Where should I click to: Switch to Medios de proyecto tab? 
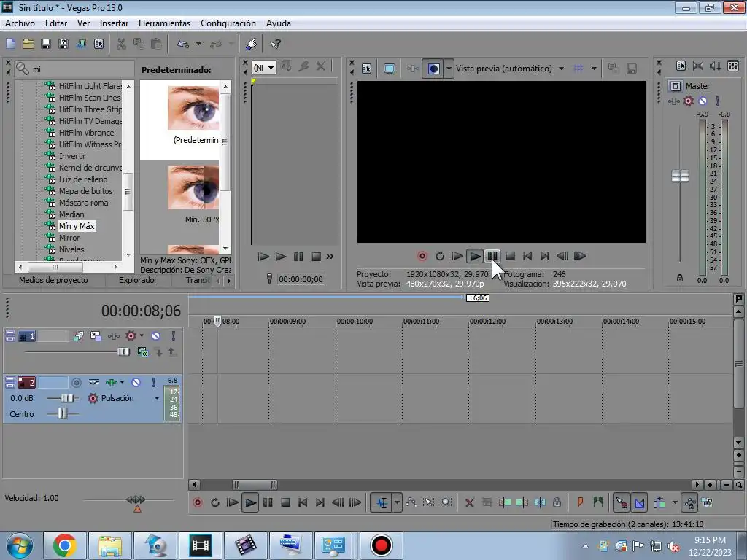(x=53, y=280)
